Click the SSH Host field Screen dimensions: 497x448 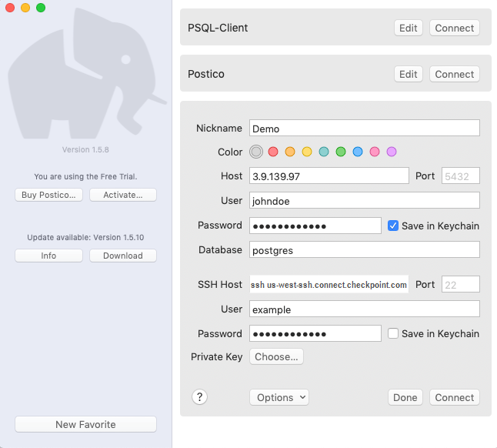coord(329,284)
